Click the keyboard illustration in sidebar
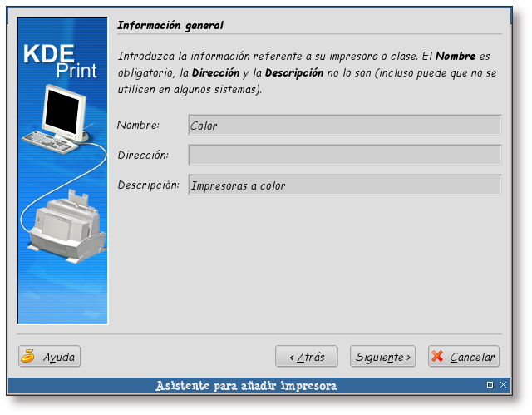532x415 pixels. tap(52, 141)
